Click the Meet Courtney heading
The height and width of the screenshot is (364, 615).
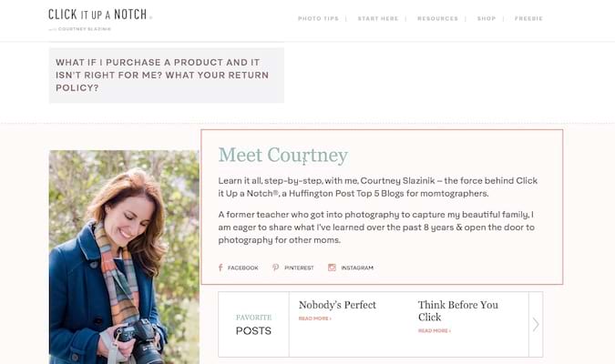pos(282,156)
